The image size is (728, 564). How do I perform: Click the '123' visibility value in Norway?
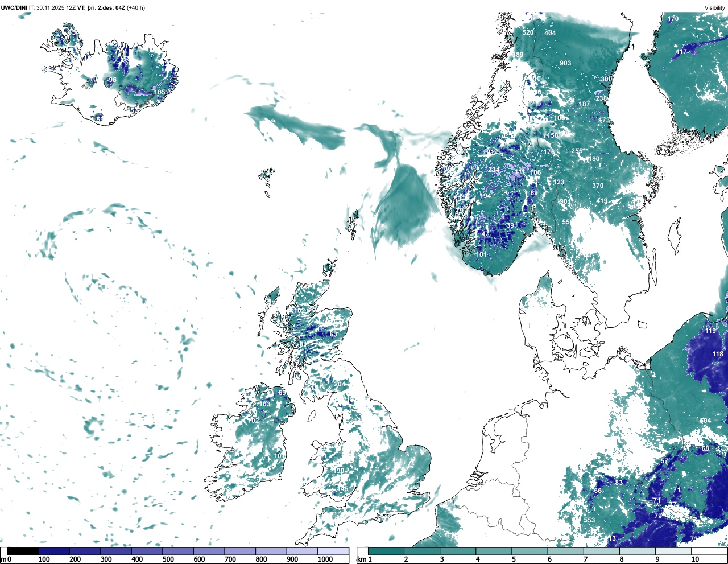(x=559, y=183)
